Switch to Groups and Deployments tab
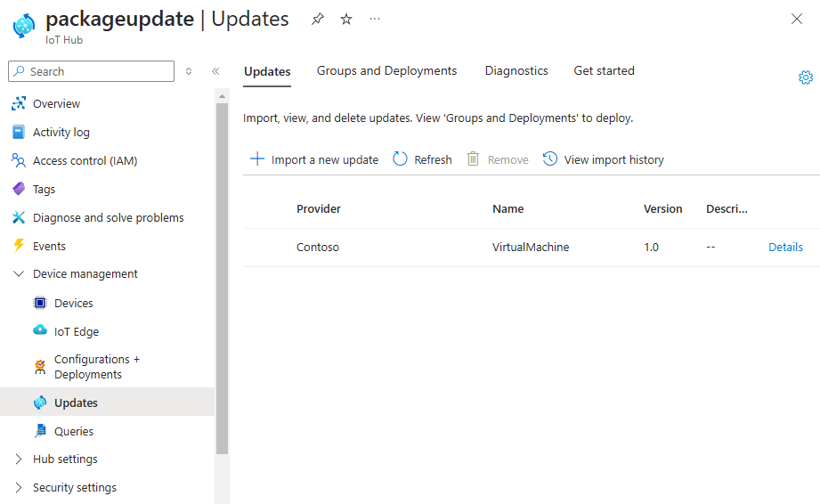820x504 pixels. (x=386, y=71)
